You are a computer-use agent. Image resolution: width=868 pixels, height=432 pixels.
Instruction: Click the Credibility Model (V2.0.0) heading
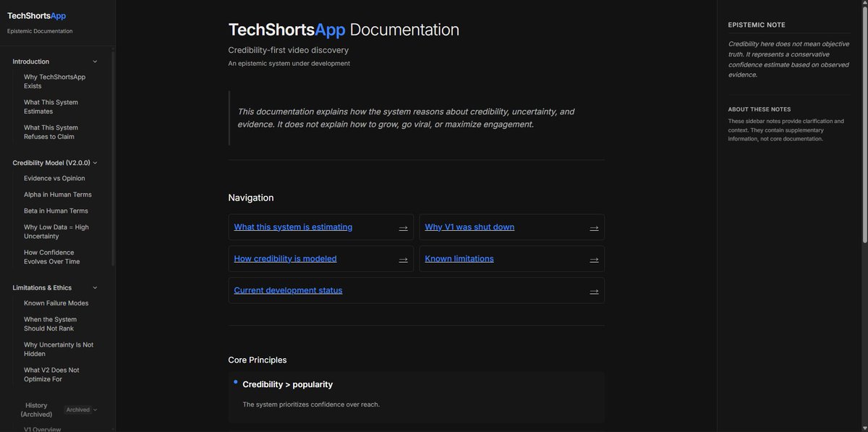tap(51, 163)
